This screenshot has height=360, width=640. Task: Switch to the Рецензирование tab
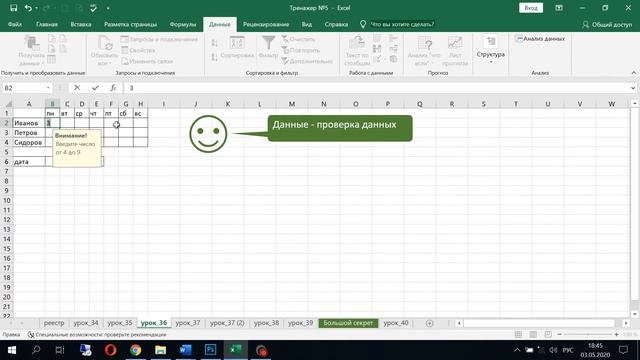pyautogui.click(x=266, y=24)
